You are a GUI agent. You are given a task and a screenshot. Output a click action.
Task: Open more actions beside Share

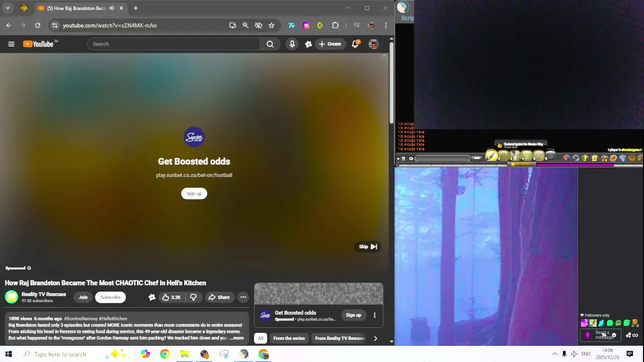pos(243,298)
